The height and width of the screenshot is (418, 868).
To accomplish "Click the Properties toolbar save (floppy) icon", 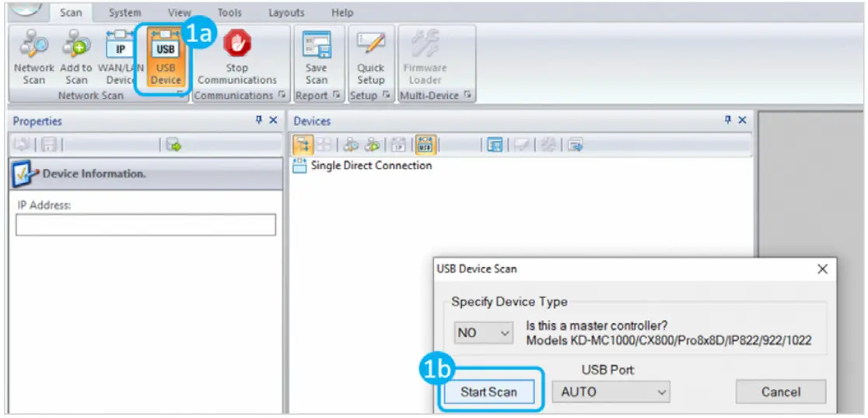I will 49,146.
